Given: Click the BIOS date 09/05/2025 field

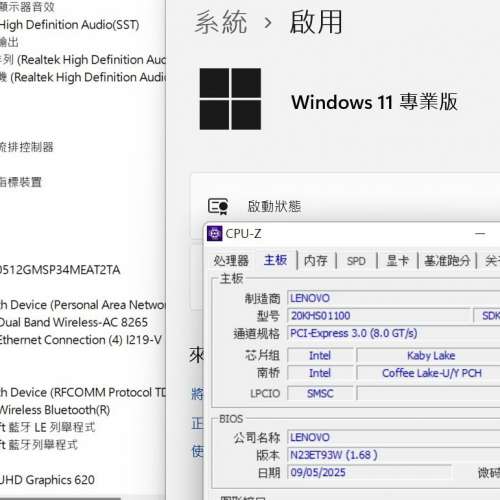Looking at the screenshot, I should point(369,472).
